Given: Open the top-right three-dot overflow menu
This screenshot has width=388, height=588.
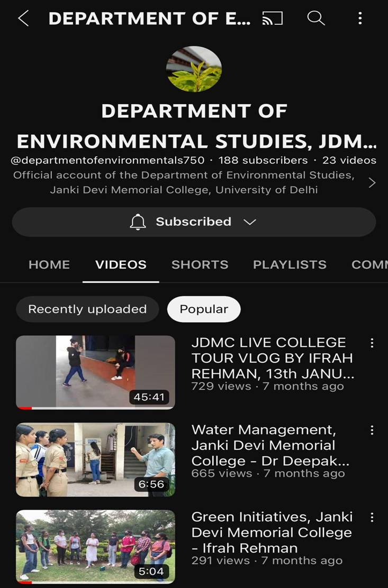Looking at the screenshot, I should click(360, 19).
